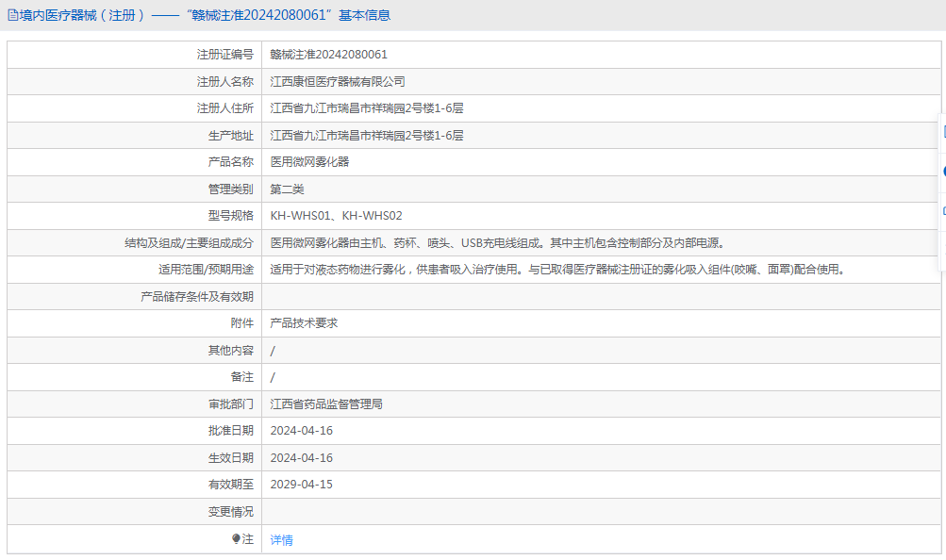Click the 批准日期 value 2024-04-16

coord(302,431)
